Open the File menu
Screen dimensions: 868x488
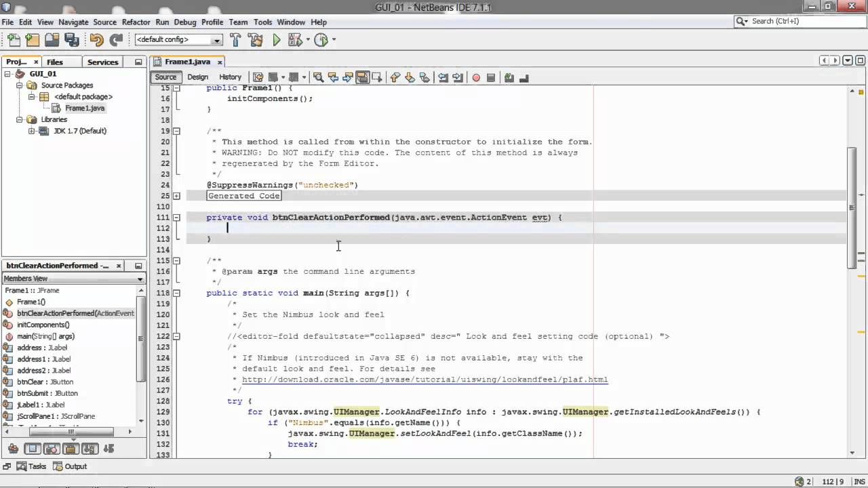[7, 22]
